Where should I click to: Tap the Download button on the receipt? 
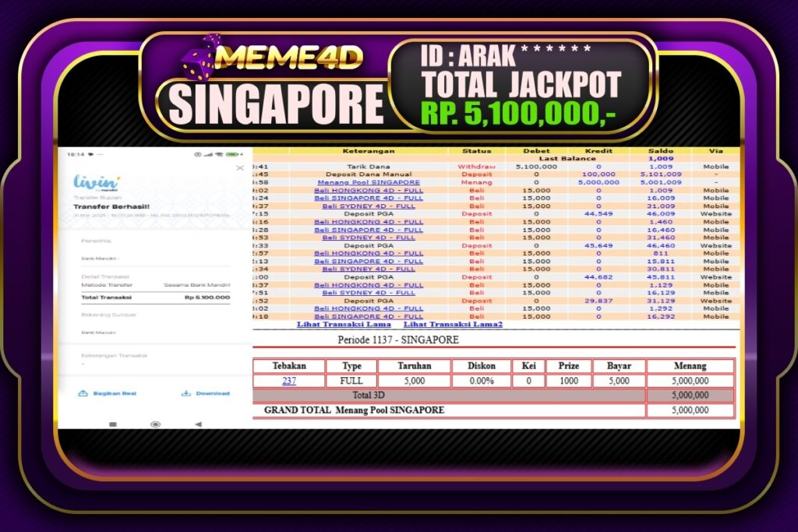point(212,393)
